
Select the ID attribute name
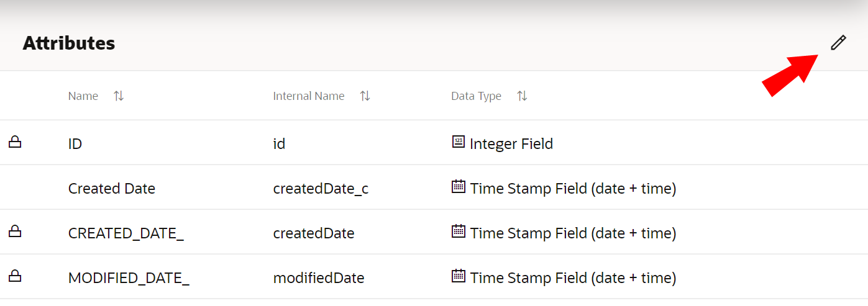75,144
